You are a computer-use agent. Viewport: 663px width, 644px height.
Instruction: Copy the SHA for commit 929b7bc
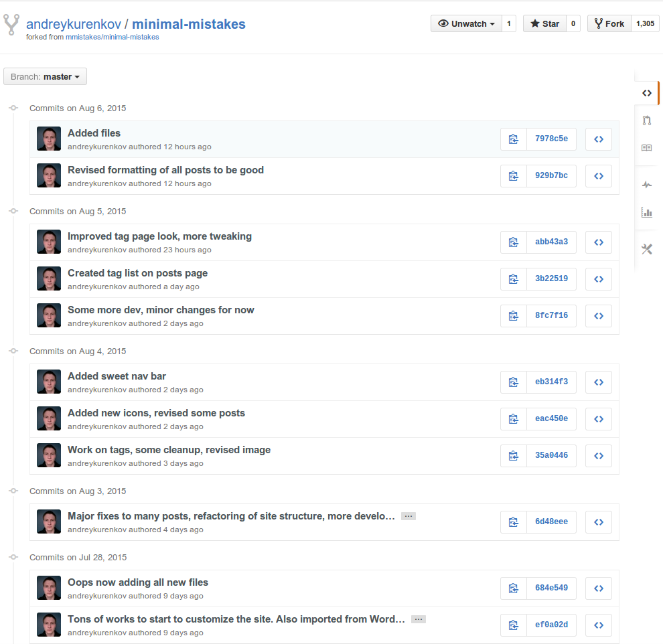point(513,176)
